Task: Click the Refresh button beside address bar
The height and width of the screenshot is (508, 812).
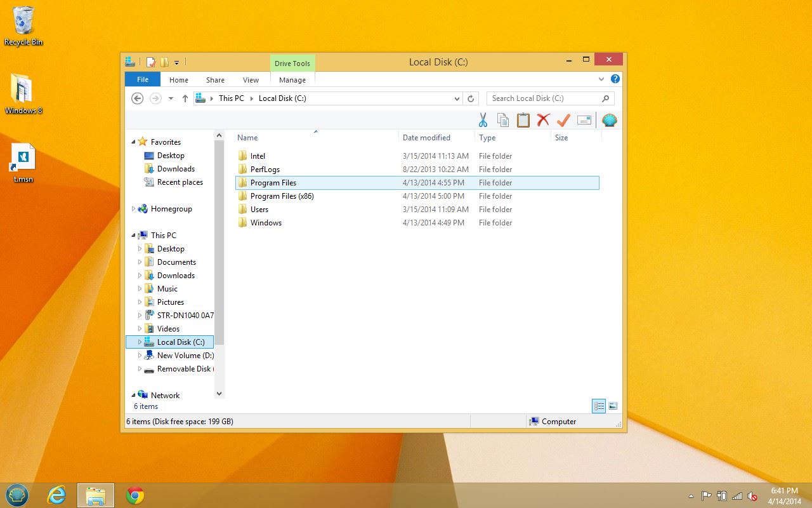Action: (471, 98)
